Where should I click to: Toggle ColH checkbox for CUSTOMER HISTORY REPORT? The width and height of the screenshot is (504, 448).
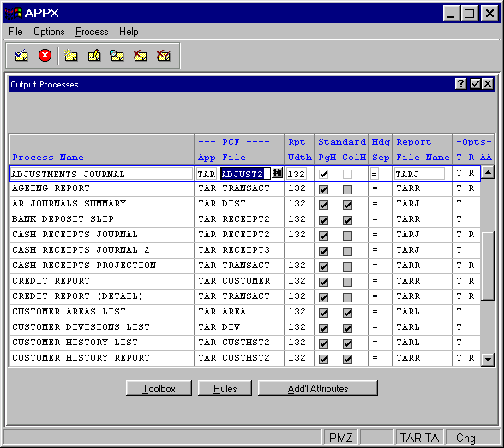coord(347,359)
